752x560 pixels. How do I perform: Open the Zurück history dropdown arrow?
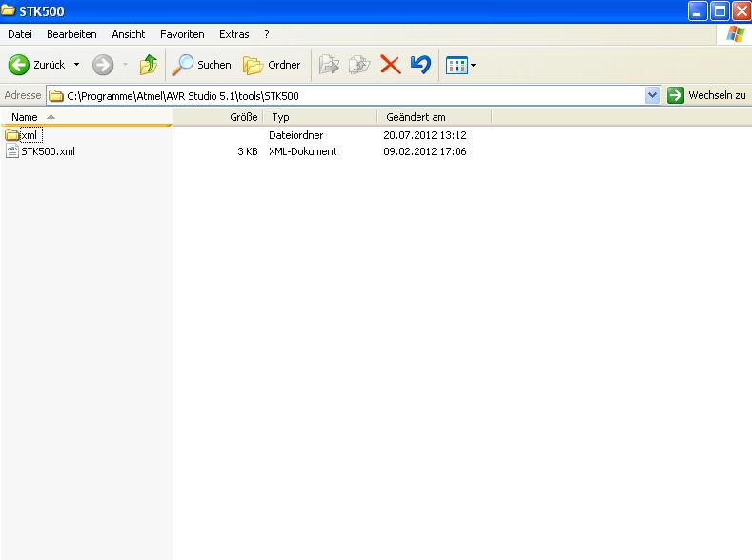coord(77,65)
